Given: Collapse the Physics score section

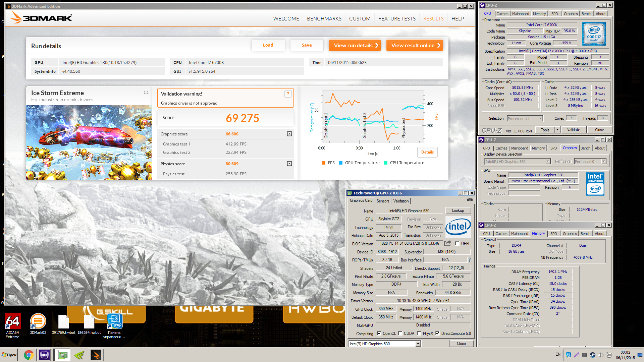Looking at the screenshot, I should 289,164.
